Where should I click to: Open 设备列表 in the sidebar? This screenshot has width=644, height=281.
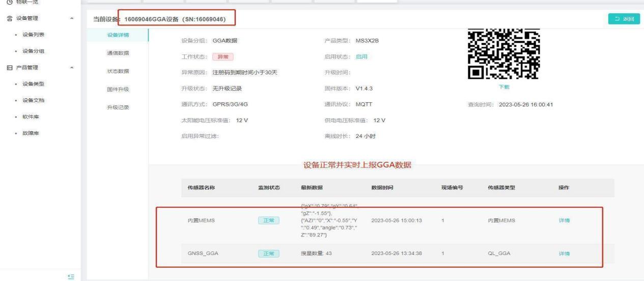click(x=33, y=35)
